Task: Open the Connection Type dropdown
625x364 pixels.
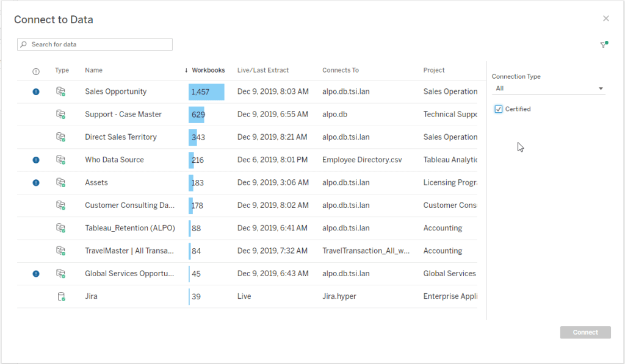Action: click(x=548, y=88)
